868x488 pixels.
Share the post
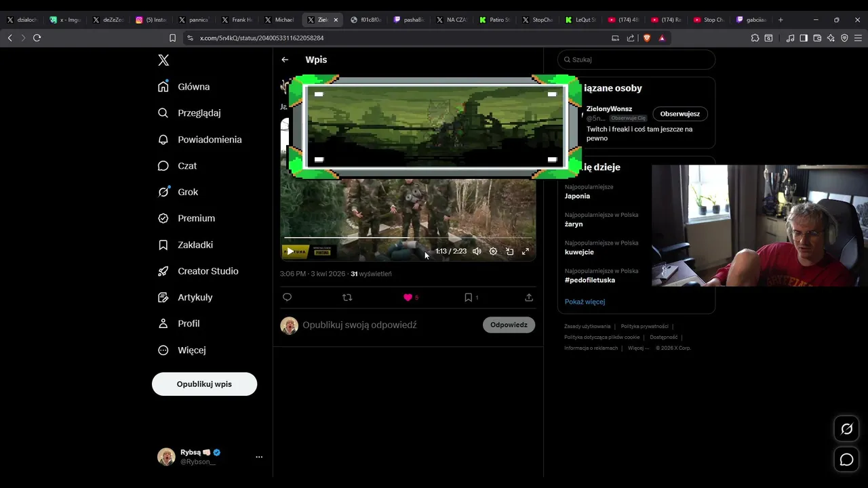[x=529, y=298]
